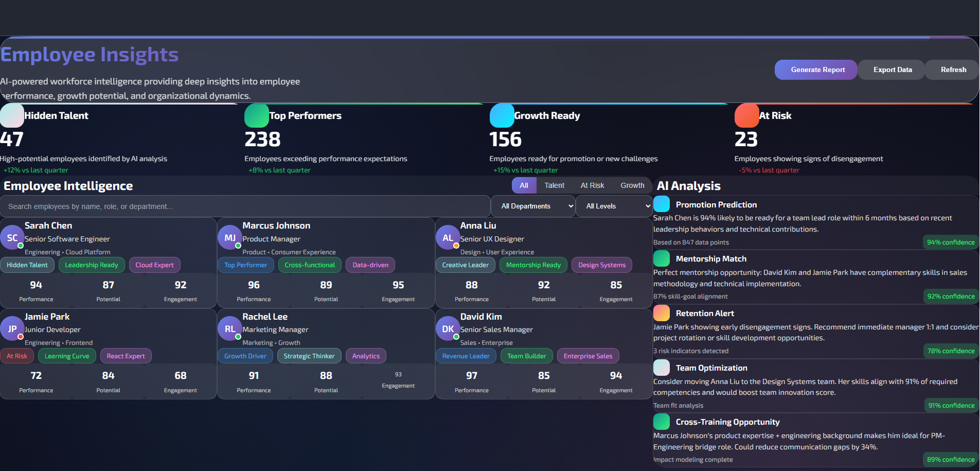This screenshot has width=980, height=471.
Task: Click the Growth Ready stat icon
Action: (x=502, y=115)
